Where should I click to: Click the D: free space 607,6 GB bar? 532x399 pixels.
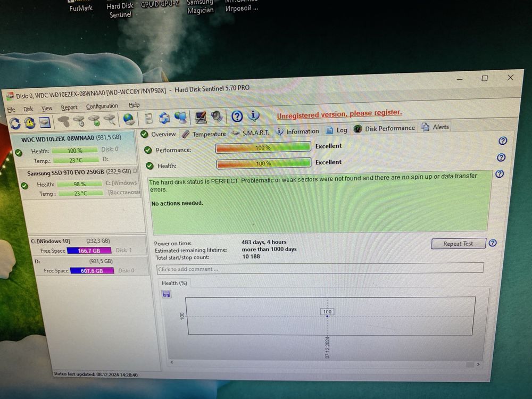click(92, 270)
